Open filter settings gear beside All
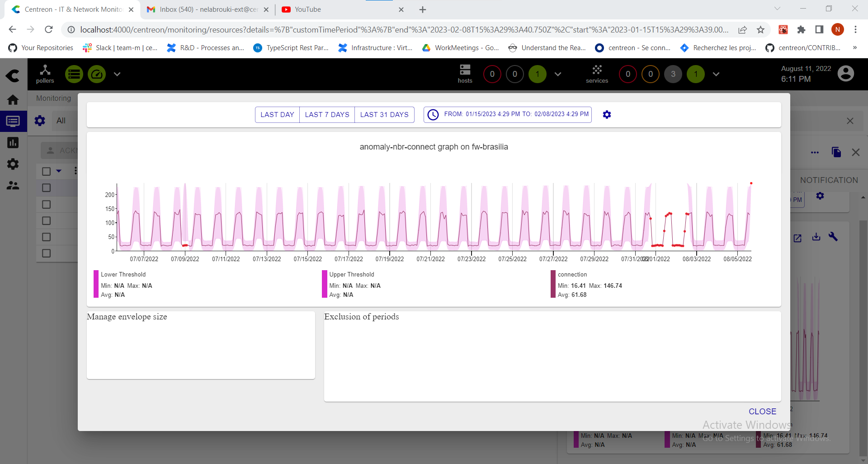 pyautogui.click(x=40, y=121)
